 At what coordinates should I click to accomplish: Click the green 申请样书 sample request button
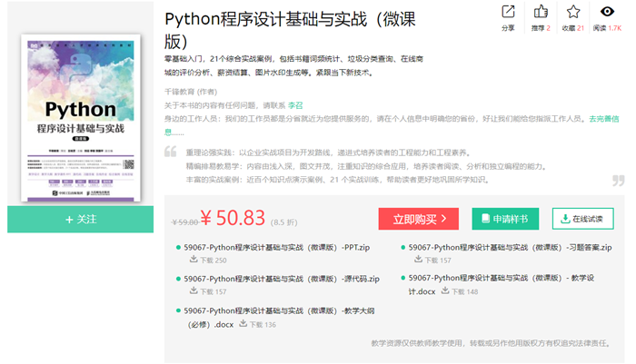coord(505,219)
